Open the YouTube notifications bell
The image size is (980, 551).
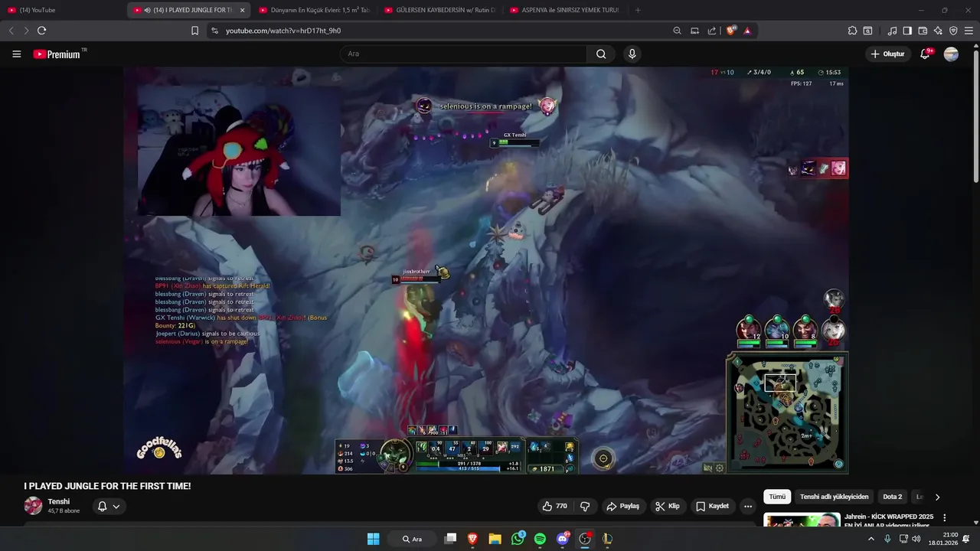[925, 54]
